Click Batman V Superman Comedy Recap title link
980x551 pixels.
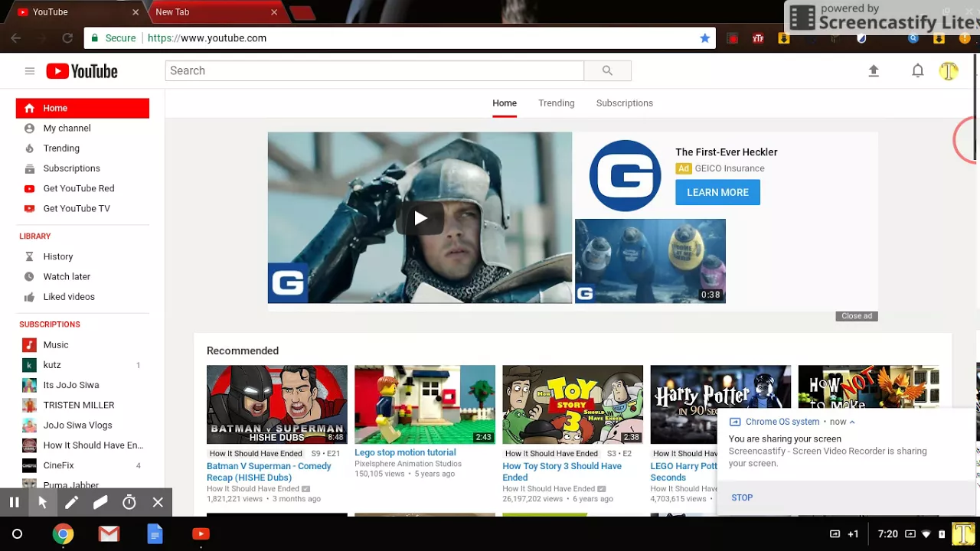[269, 471]
